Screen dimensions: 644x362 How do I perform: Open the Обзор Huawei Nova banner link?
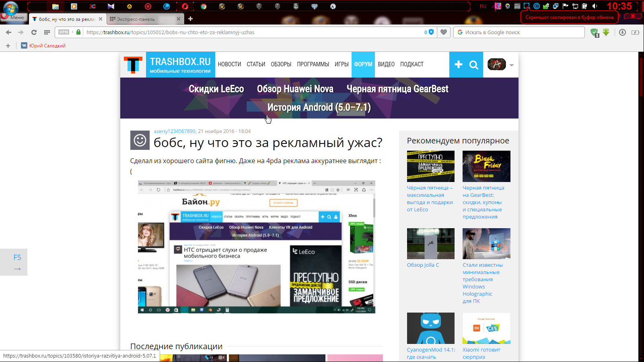pyautogui.click(x=295, y=89)
